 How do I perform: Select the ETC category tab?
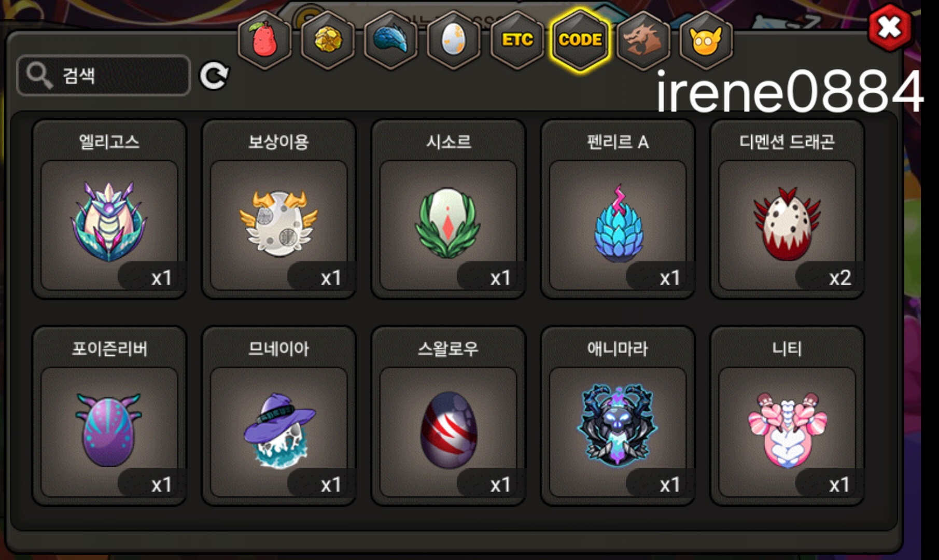click(x=517, y=40)
